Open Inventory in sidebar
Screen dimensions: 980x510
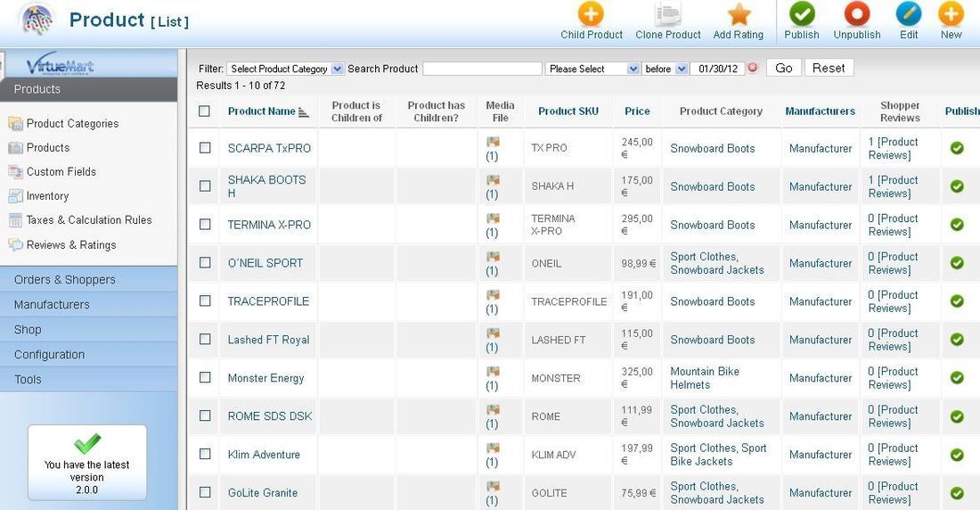click(x=47, y=196)
